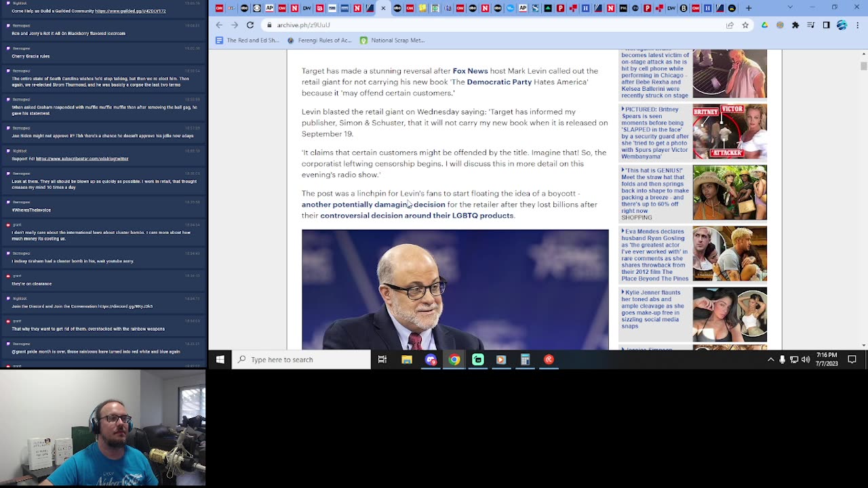
Task: Open the subscribestar link in chat
Action: pyautogui.click(x=82, y=159)
